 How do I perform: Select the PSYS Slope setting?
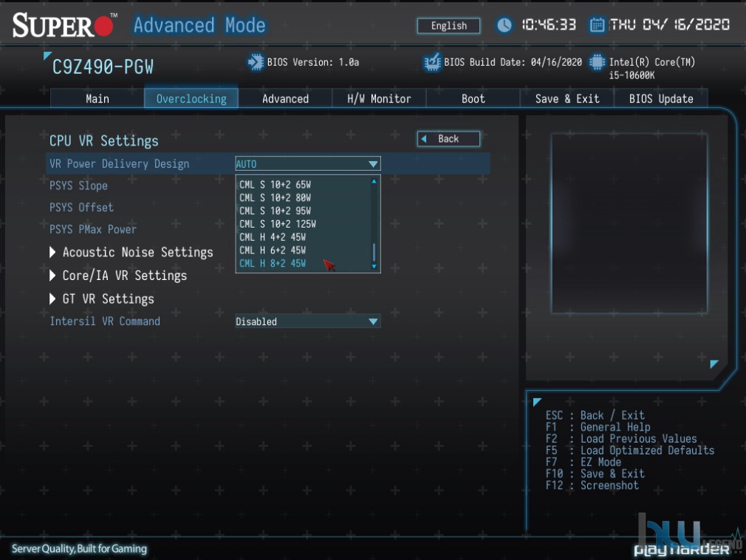(78, 185)
